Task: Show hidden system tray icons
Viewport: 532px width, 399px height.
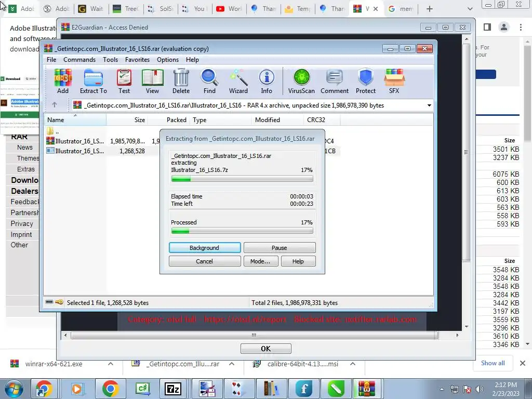Action: 442,389
